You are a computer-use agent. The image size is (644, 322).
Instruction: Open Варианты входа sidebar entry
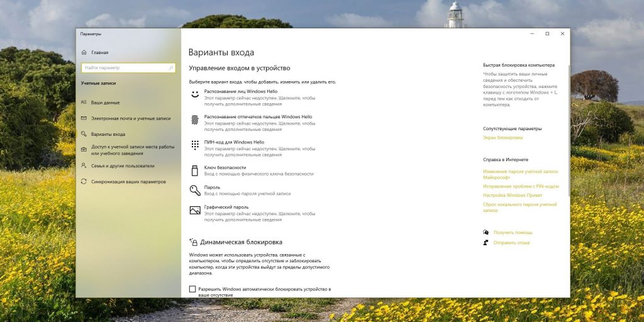(108, 135)
